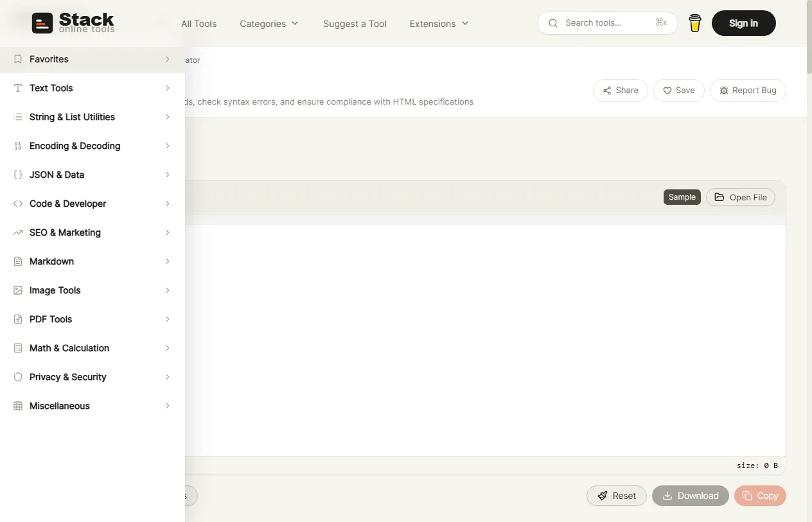Expand the Text Tools chevron

click(168, 88)
